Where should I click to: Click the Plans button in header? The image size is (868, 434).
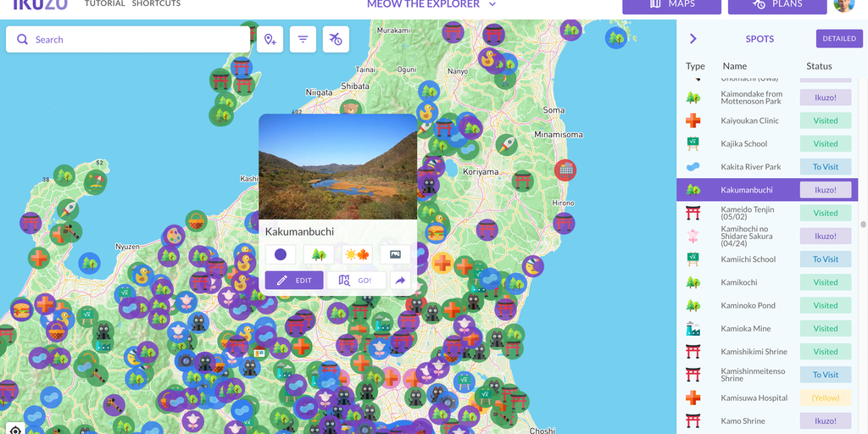pos(777,5)
